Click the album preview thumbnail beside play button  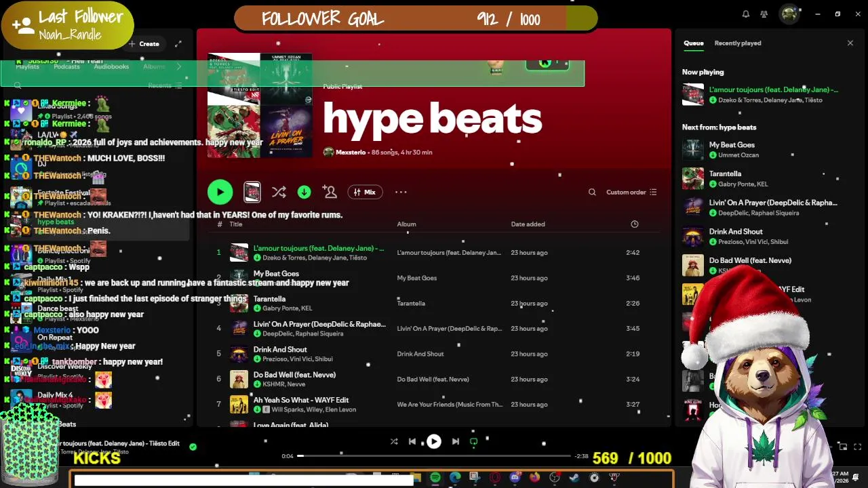252,192
